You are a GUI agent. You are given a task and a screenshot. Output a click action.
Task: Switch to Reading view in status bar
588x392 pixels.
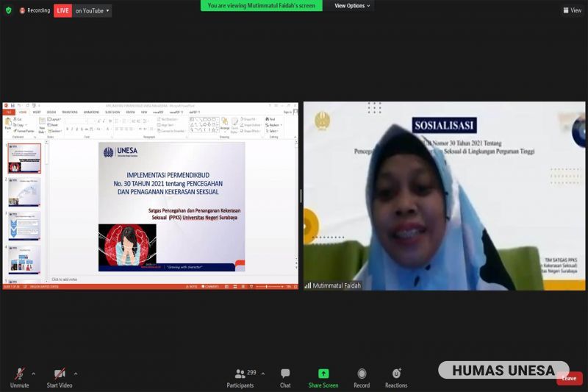click(243, 287)
